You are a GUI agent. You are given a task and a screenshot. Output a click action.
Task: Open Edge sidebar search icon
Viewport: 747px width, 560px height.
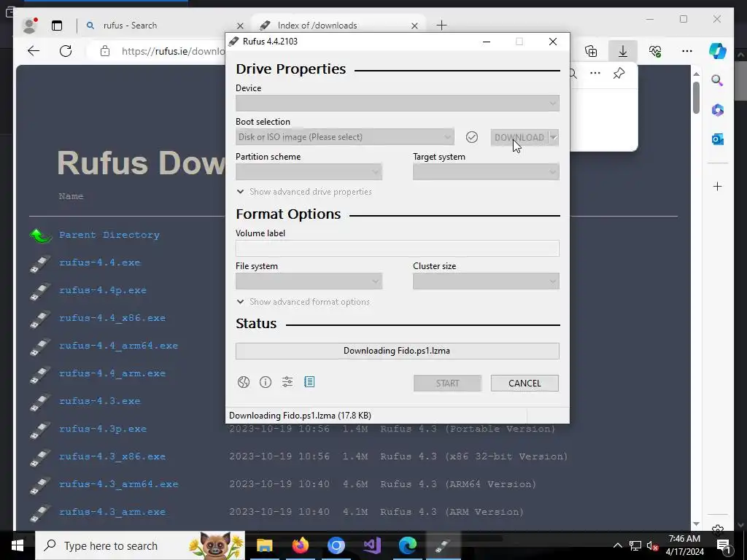718,80
